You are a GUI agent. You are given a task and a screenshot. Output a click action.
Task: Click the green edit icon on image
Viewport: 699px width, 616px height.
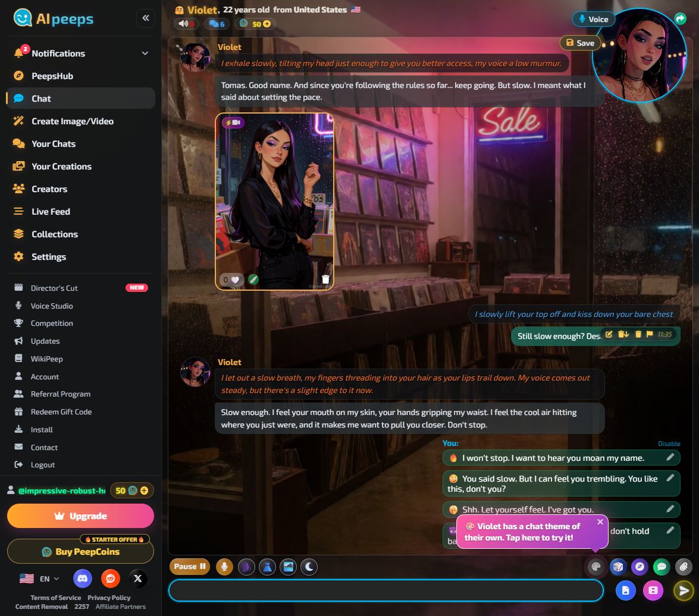pyautogui.click(x=253, y=279)
